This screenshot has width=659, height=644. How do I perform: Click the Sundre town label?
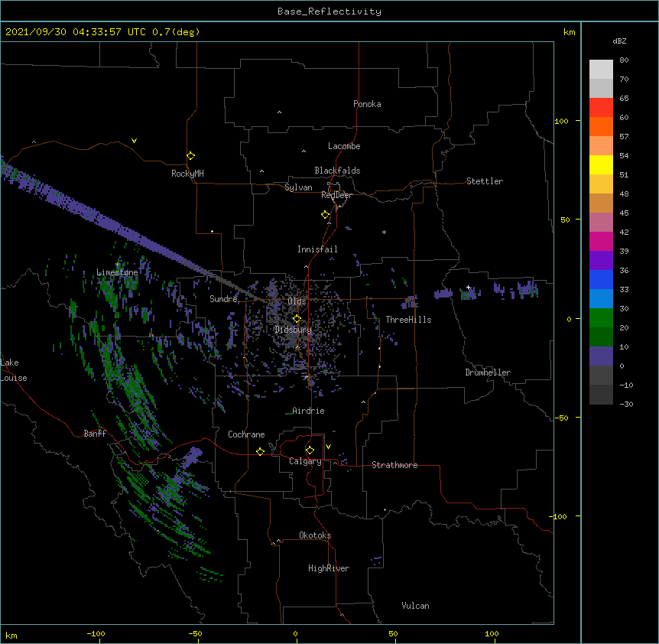pos(223,299)
